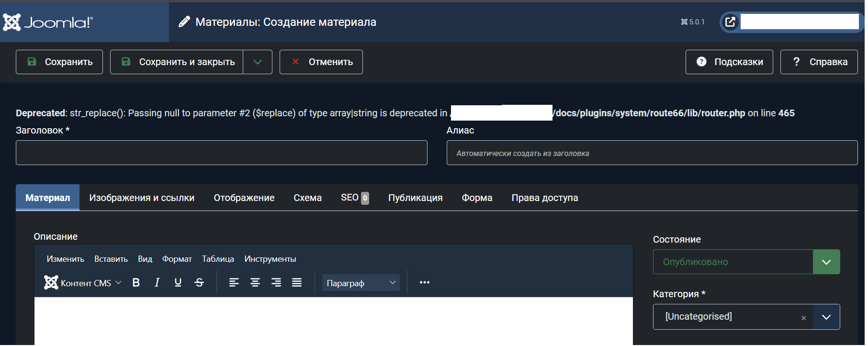Viewport: 868px width, 346px height.
Task: Focus the Заголовок title input field
Action: pyautogui.click(x=222, y=153)
